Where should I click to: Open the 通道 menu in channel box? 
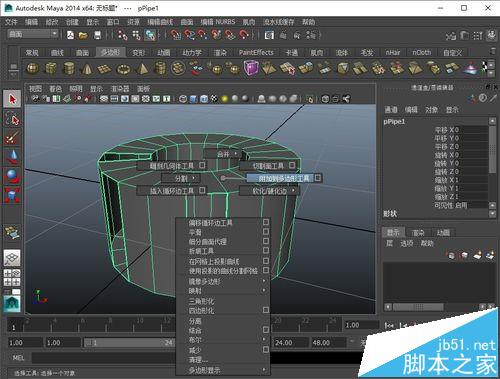[x=391, y=110]
